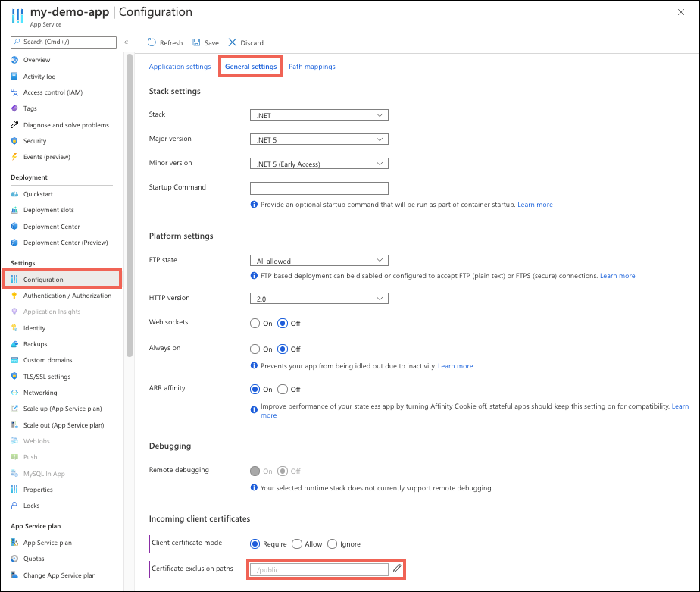This screenshot has height=592, width=700.
Task: Open the Tags sidebar item
Action: (30, 108)
